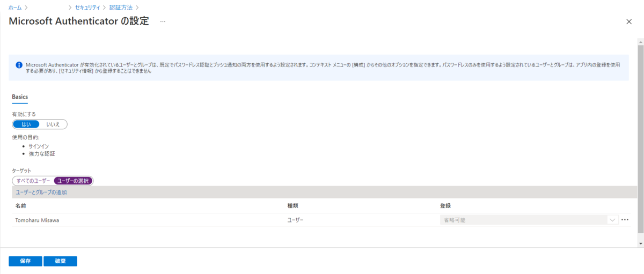Click the 強力な認証 list item

(42, 154)
